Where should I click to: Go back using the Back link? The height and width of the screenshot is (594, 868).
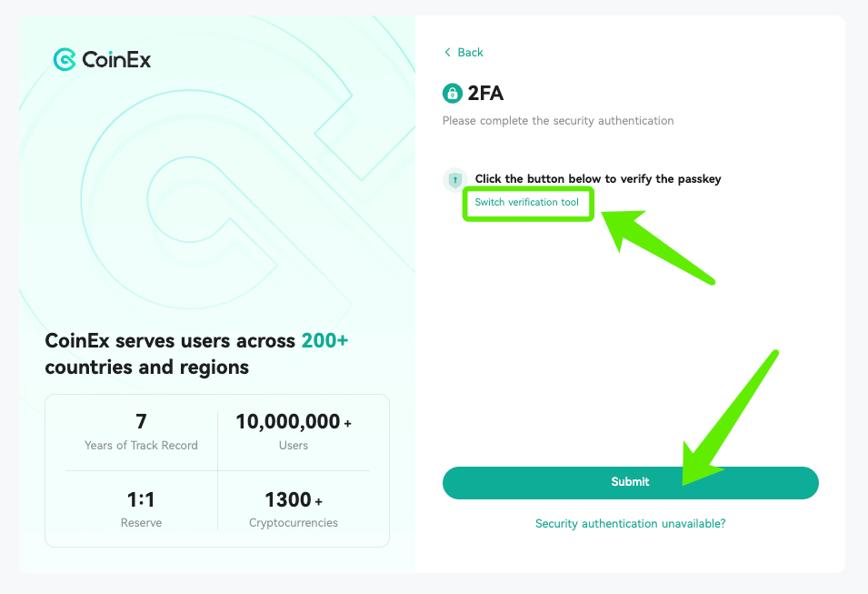pos(470,53)
